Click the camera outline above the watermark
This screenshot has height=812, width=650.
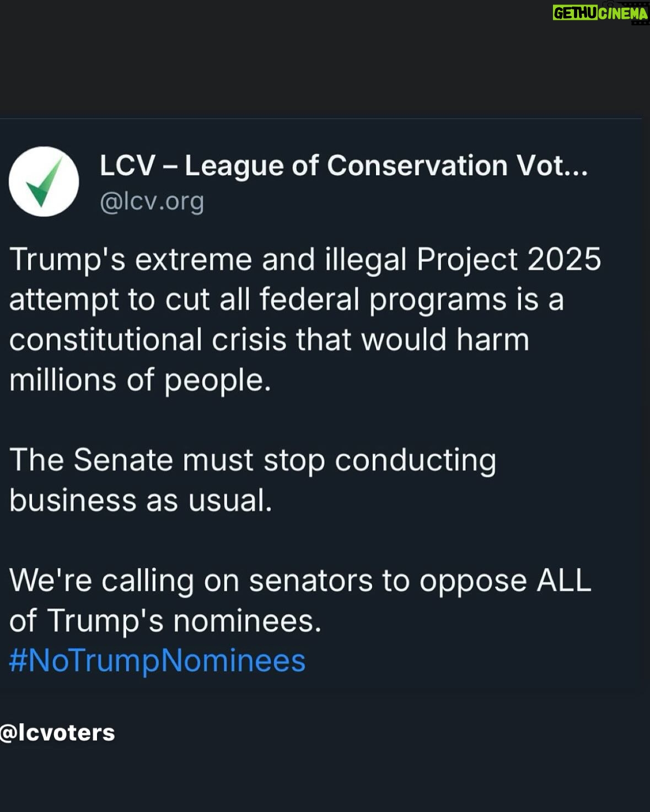pyautogui.click(x=609, y=3)
